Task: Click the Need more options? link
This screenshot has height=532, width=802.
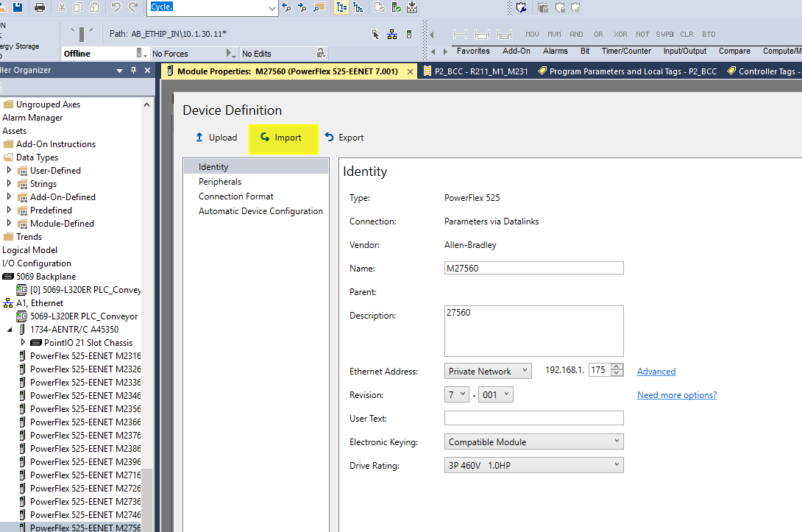Action: click(677, 395)
